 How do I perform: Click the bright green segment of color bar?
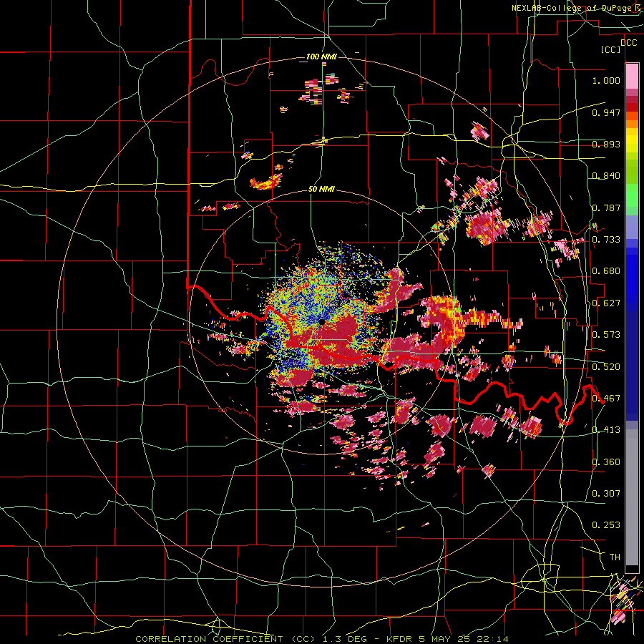[632, 195]
